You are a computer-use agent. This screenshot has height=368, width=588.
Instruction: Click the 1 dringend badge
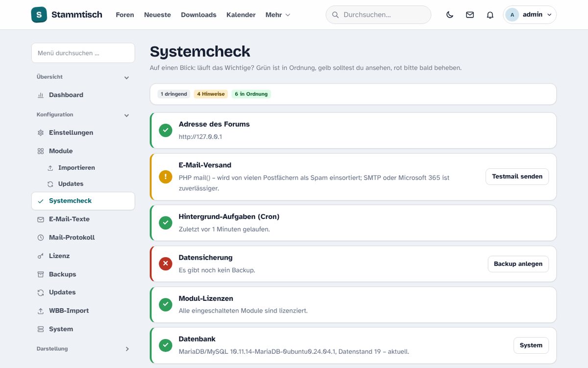pos(174,94)
